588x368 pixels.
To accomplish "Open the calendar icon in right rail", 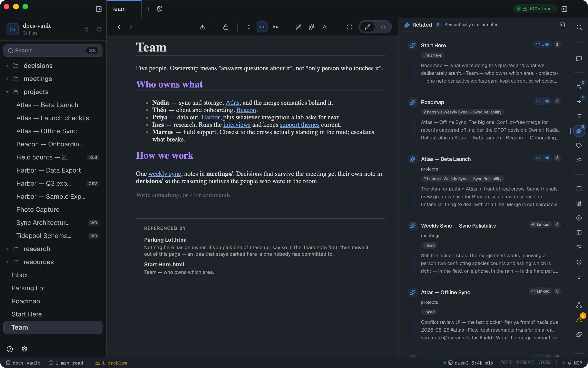I will click(579, 189).
